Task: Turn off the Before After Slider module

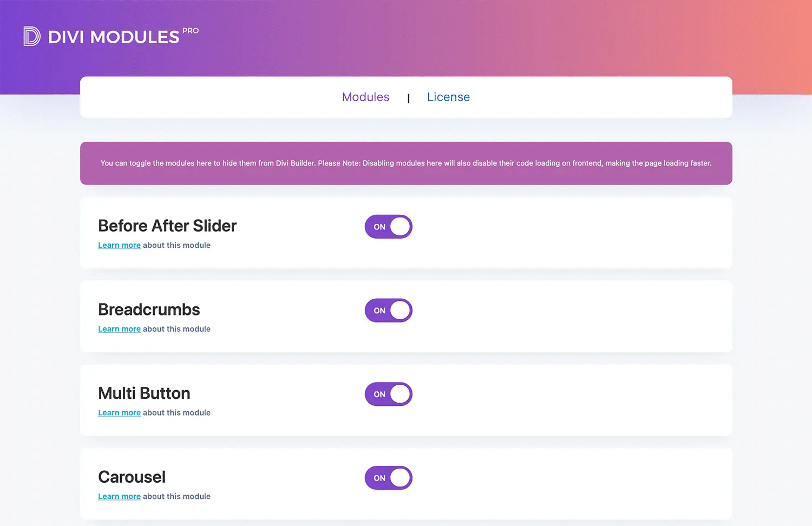Action: click(x=388, y=226)
